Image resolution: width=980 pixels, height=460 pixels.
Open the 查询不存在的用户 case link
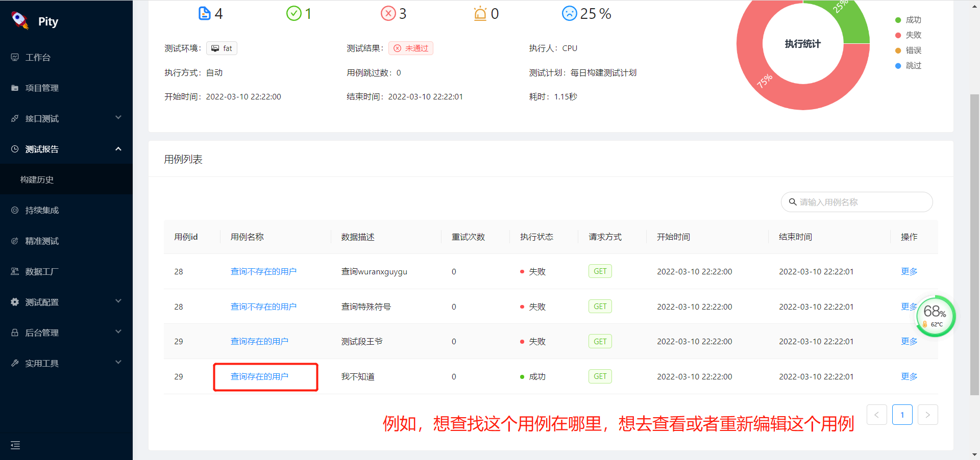pos(264,271)
